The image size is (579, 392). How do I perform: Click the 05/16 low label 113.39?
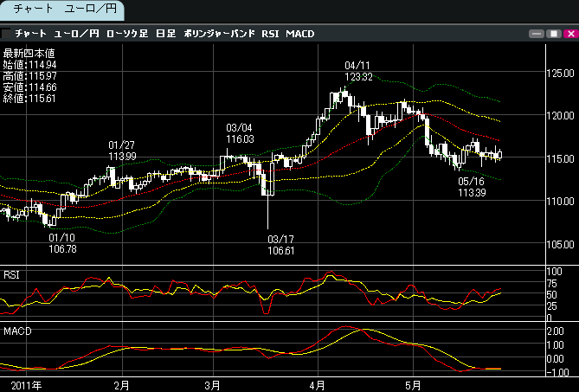[472, 192]
